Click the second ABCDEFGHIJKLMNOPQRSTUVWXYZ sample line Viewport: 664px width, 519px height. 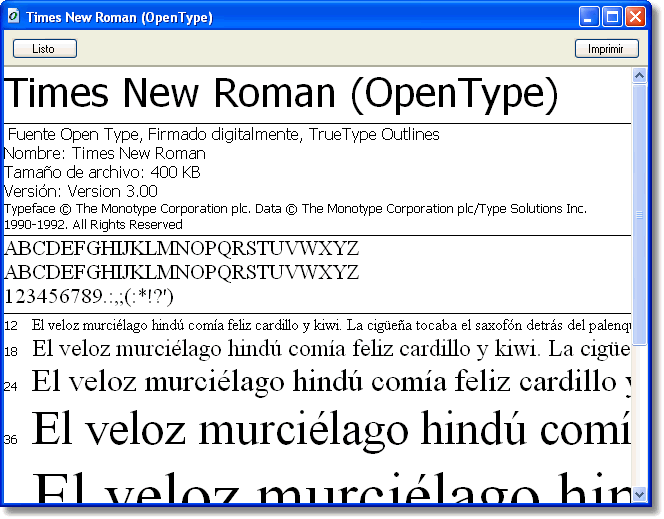[182, 272]
